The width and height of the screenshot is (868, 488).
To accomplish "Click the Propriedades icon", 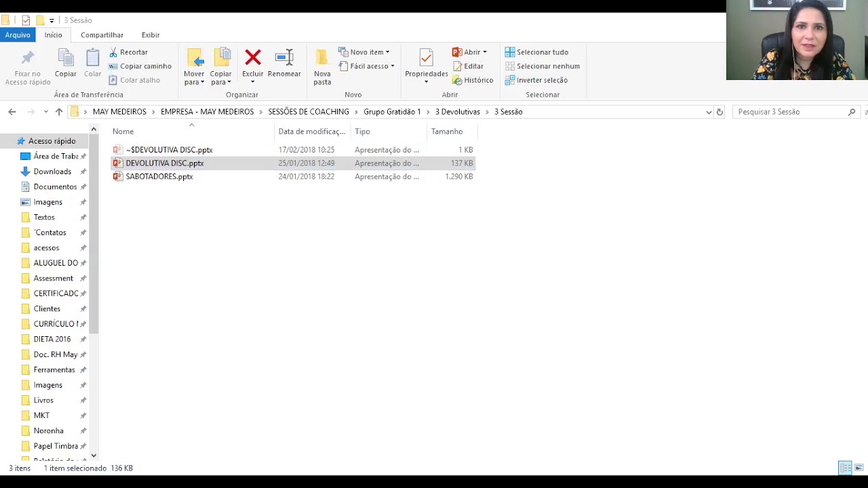I will pos(426,58).
